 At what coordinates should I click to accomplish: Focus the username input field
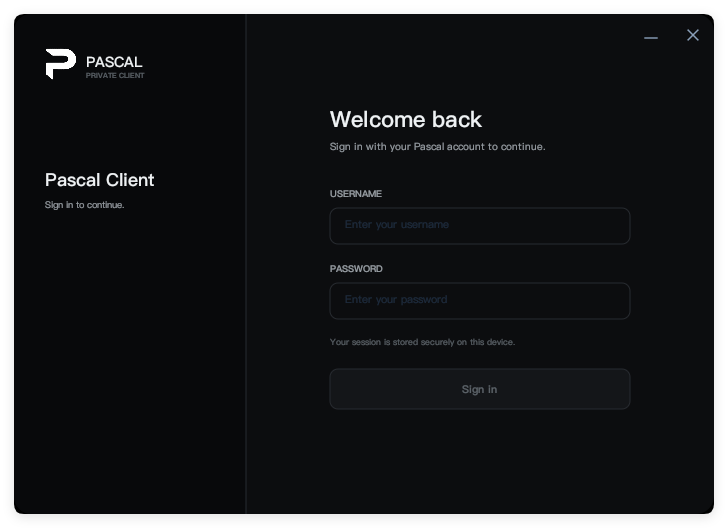point(480,226)
